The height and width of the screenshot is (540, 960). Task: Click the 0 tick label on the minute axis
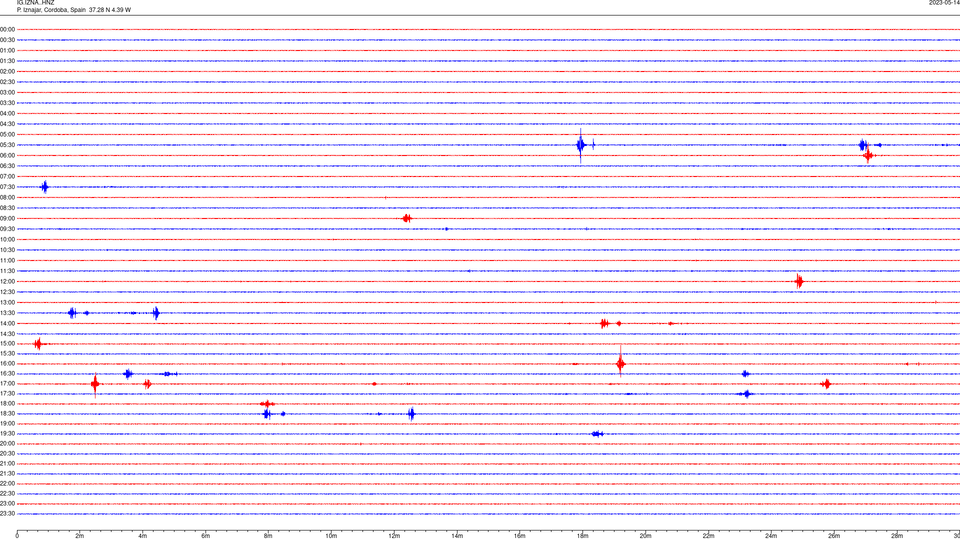tap(17, 536)
